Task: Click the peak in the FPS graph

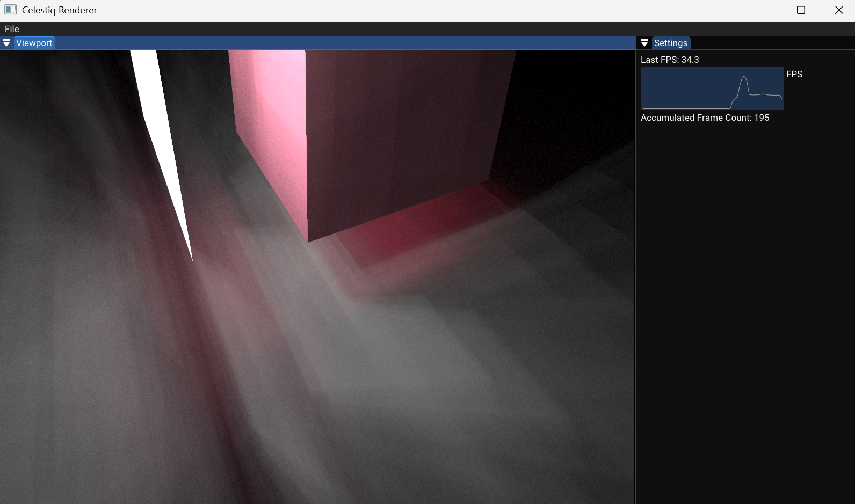Action: [744, 77]
